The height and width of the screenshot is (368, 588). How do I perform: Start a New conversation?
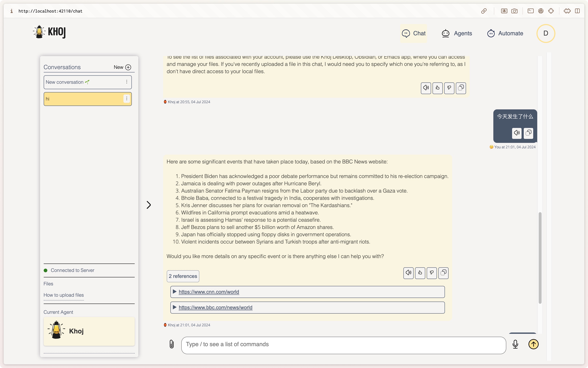pyautogui.click(x=122, y=67)
